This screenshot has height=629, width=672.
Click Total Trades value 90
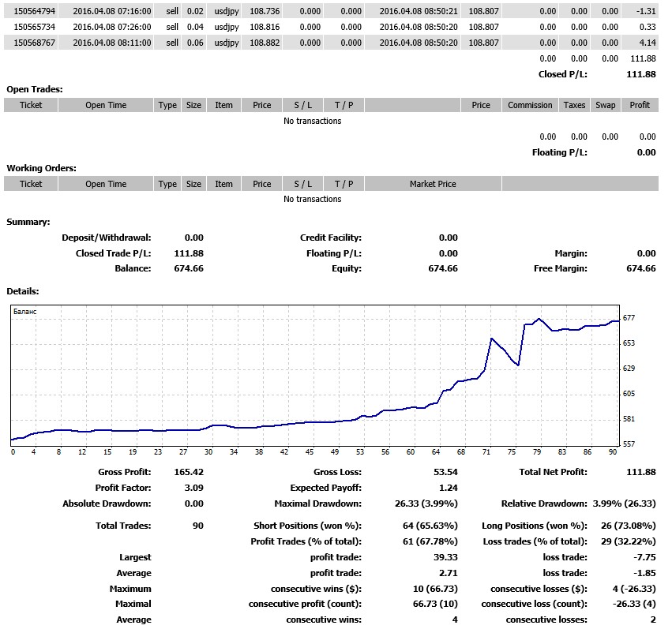click(x=198, y=526)
